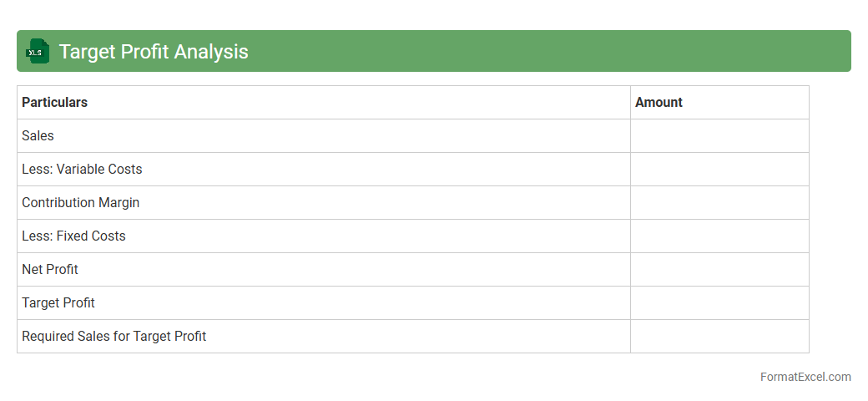
Task: Click the Target Profit amount cell
Action: tap(719, 302)
